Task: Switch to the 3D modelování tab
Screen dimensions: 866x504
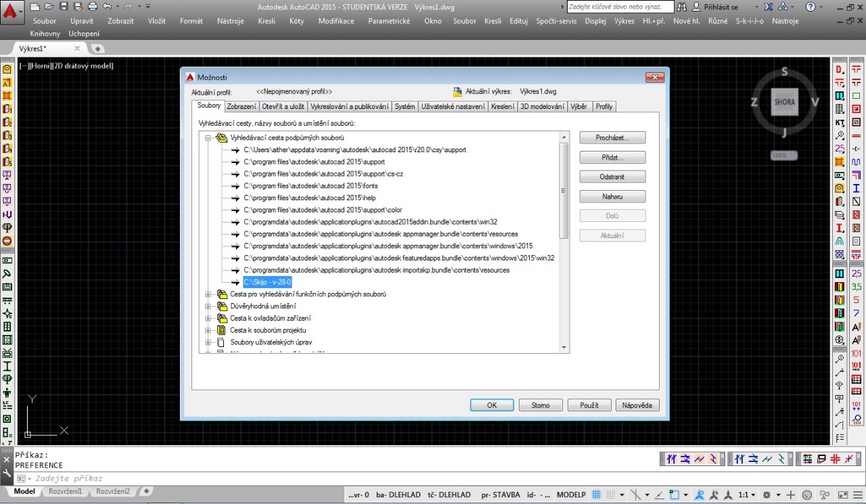Action: click(543, 107)
